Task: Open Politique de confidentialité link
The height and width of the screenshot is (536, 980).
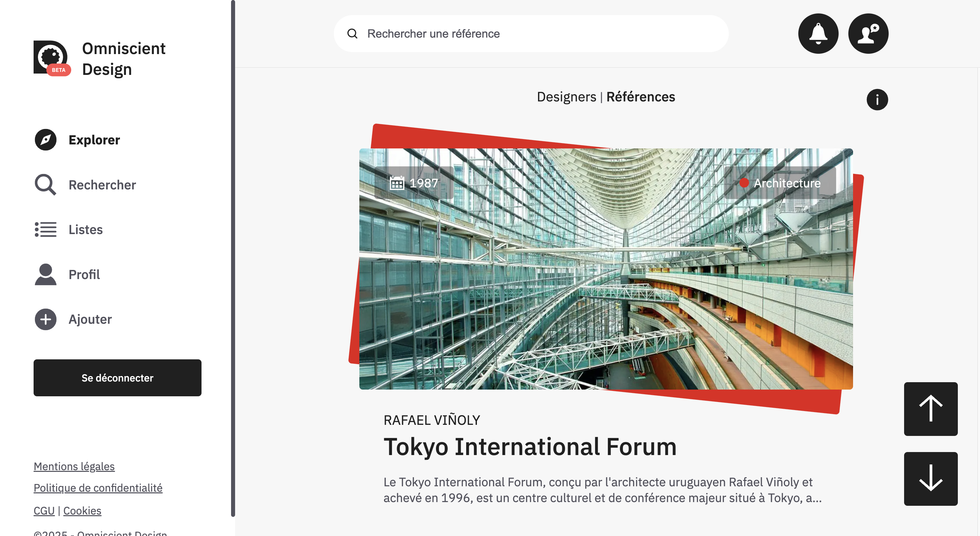Action: [x=98, y=488]
